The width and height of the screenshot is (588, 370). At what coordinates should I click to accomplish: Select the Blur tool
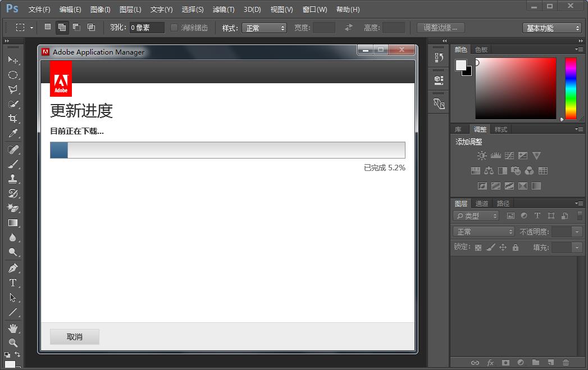pos(13,237)
